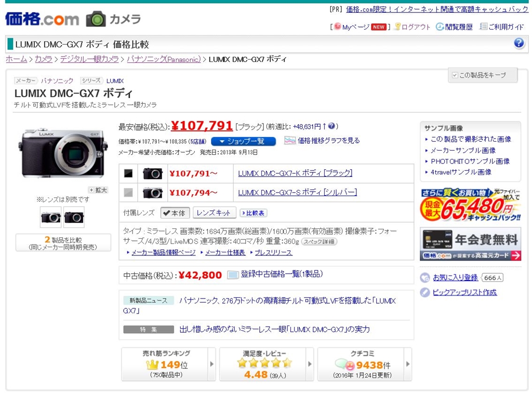The width and height of the screenshot is (532, 393).
Task: Click この製品で撮影された画像 link
Action: click(471, 139)
